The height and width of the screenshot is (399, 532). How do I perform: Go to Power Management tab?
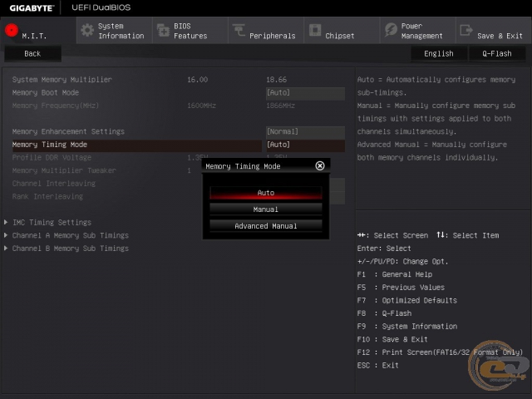(418, 31)
